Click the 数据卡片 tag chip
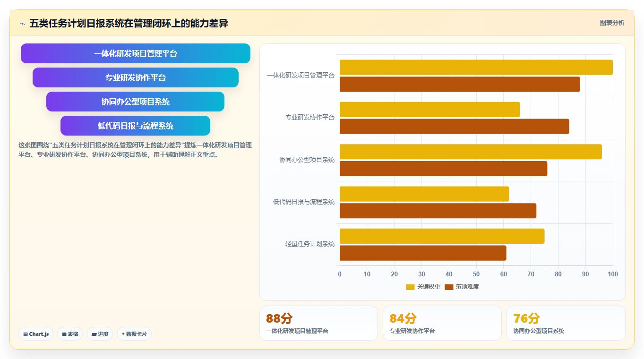The height and width of the screenshot is (359, 644). click(x=134, y=334)
